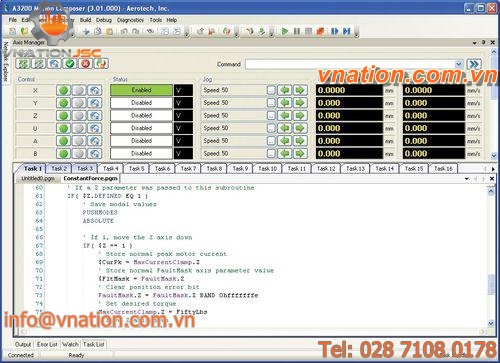Open the Y axis jog options '...' button

click(x=271, y=103)
